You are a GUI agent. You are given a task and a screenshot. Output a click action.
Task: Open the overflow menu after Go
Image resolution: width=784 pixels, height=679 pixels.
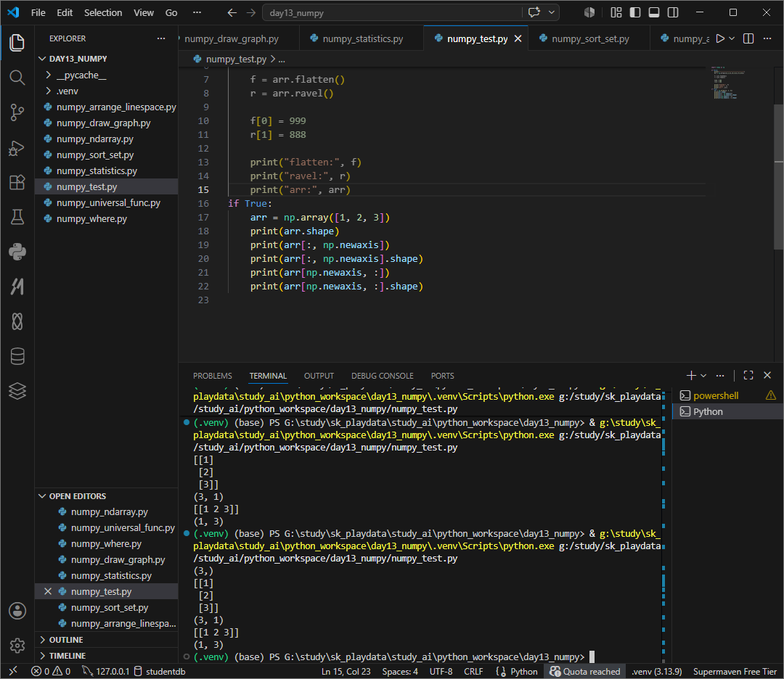[x=197, y=12]
